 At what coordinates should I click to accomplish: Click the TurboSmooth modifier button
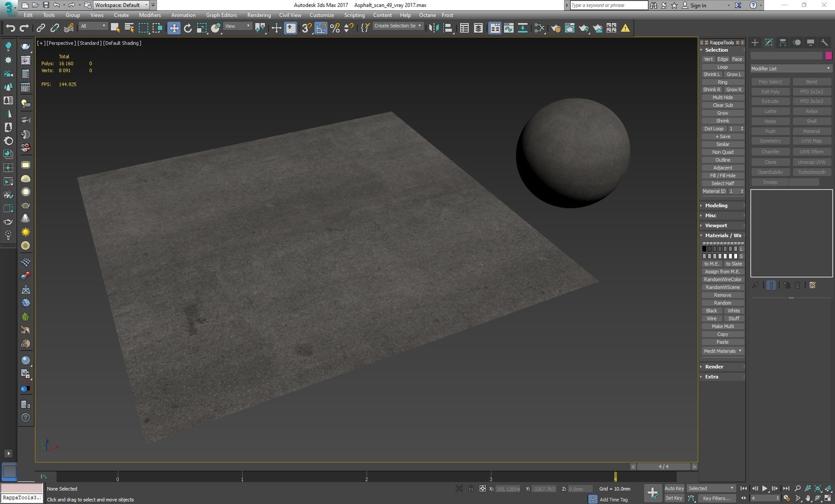click(812, 172)
